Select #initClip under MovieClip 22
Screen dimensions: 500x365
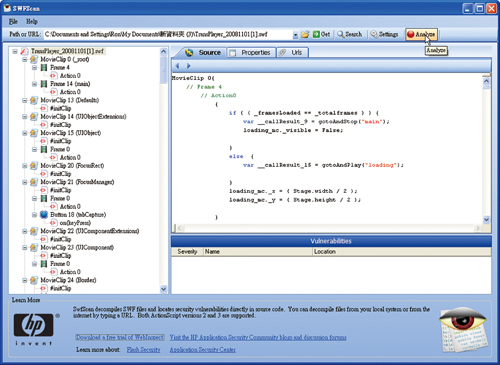click(60, 239)
